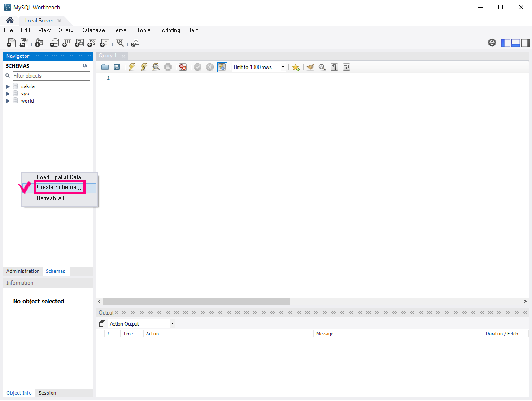Screen dimensions: 532x401
Task: Click the create new schema toolbar icon
Action: point(54,43)
